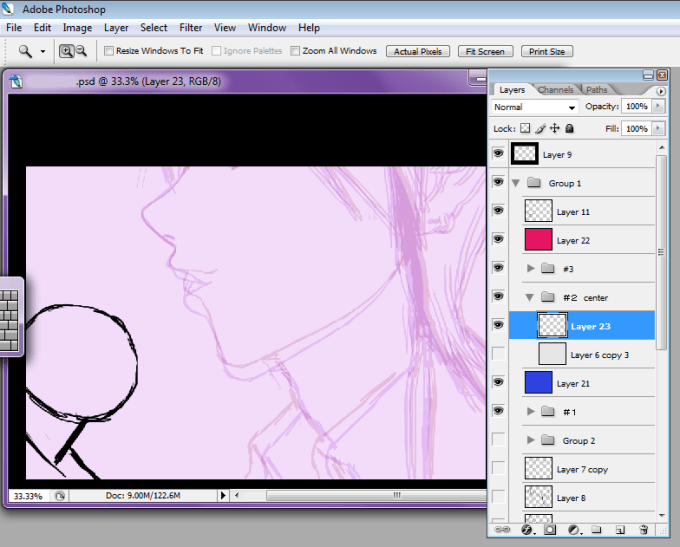Open the Normal blend mode dropdown
The image size is (680, 547).
(x=535, y=107)
